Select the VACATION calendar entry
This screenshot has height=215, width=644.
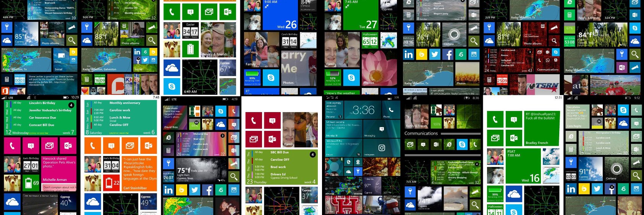tap(130, 3)
